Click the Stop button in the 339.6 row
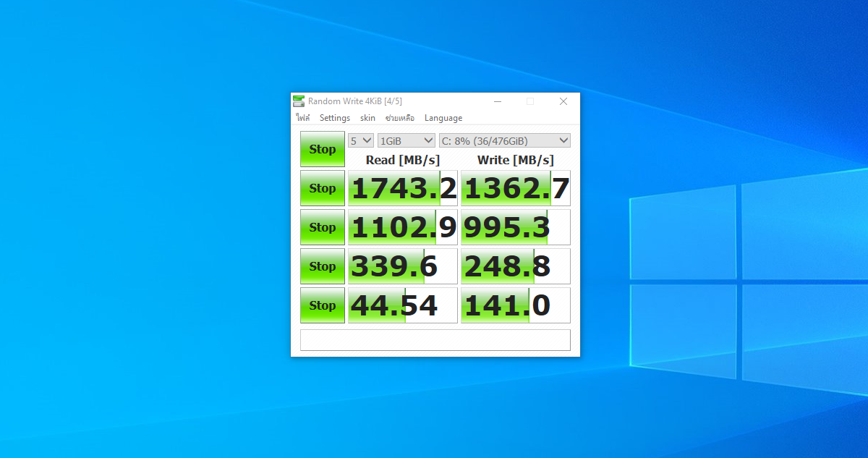The width and height of the screenshot is (868, 458). point(323,266)
